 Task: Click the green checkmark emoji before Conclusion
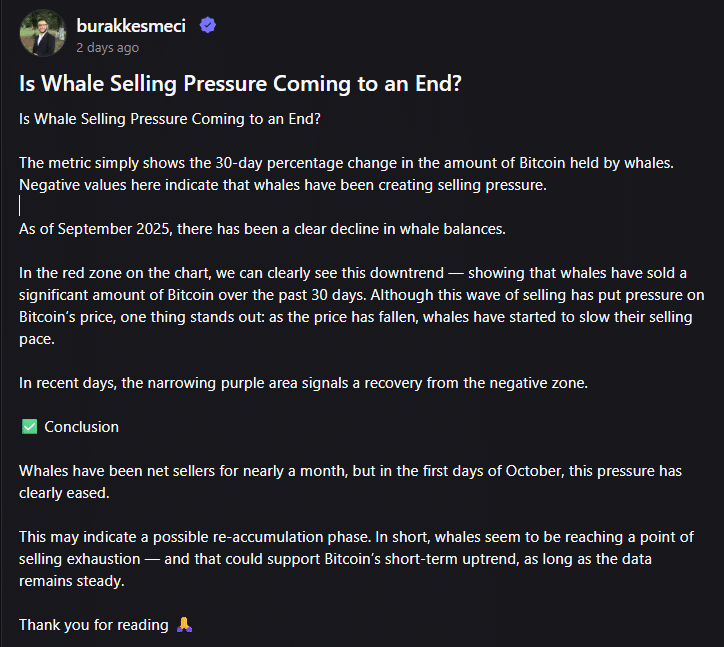click(28, 427)
